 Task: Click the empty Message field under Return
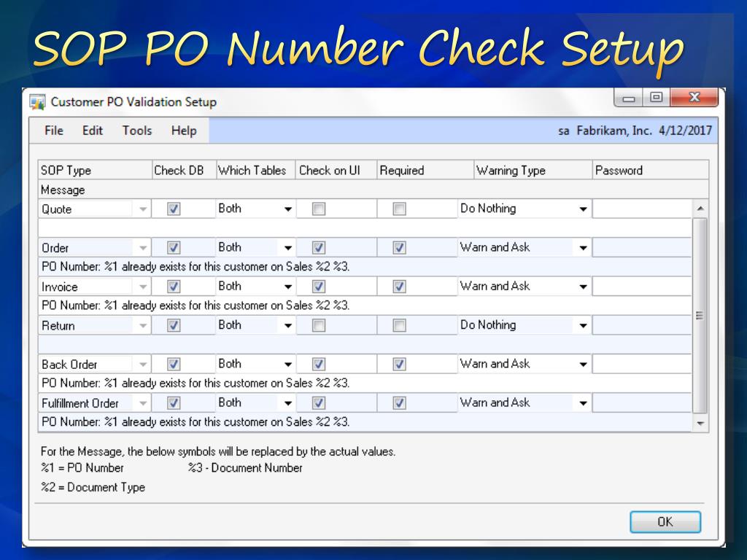365,344
